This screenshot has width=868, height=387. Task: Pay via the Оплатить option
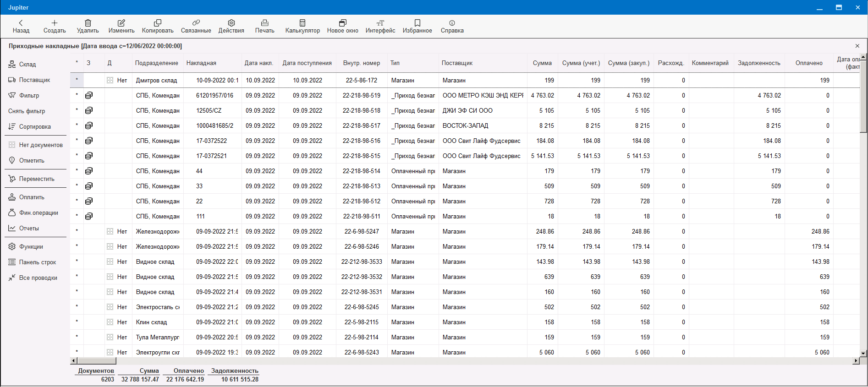click(26, 197)
